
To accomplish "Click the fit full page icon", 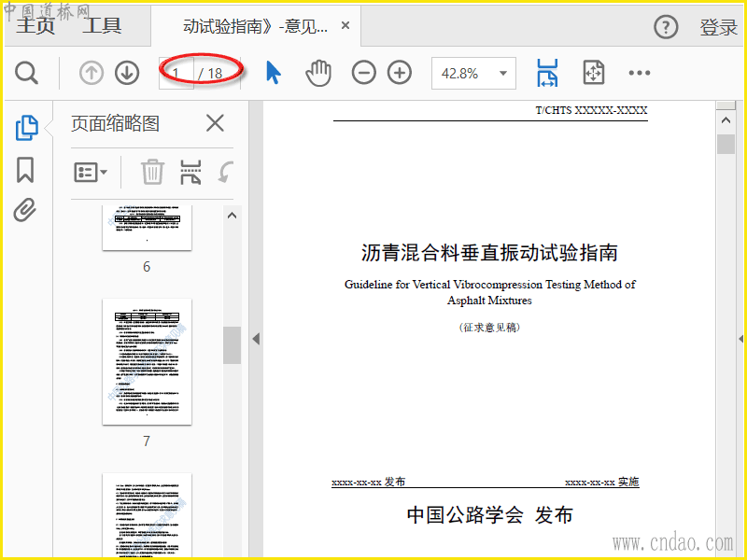I will tap(594, 73).
